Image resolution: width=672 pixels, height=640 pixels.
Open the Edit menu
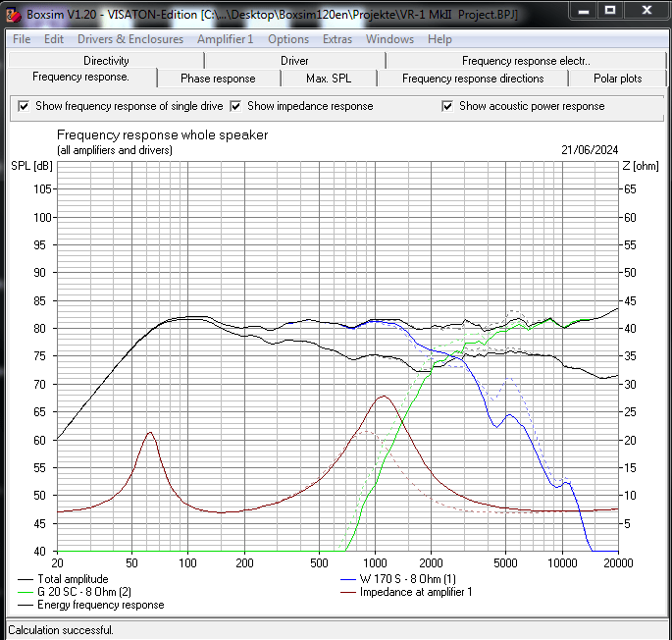[x=54, y=39]
